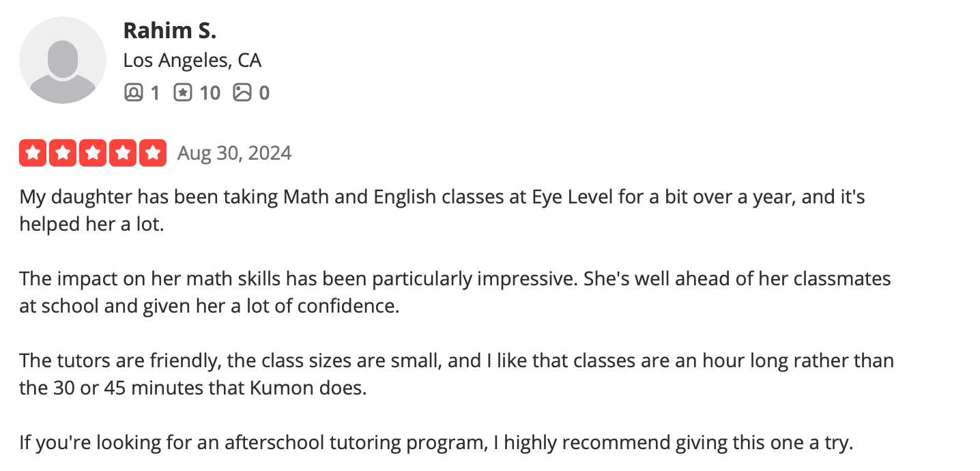Click the fifth red rating star

(x=153, y=153)
